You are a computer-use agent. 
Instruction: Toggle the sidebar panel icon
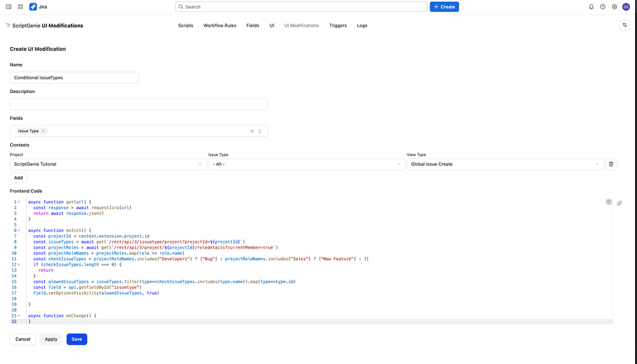click(x=8, y=7)
